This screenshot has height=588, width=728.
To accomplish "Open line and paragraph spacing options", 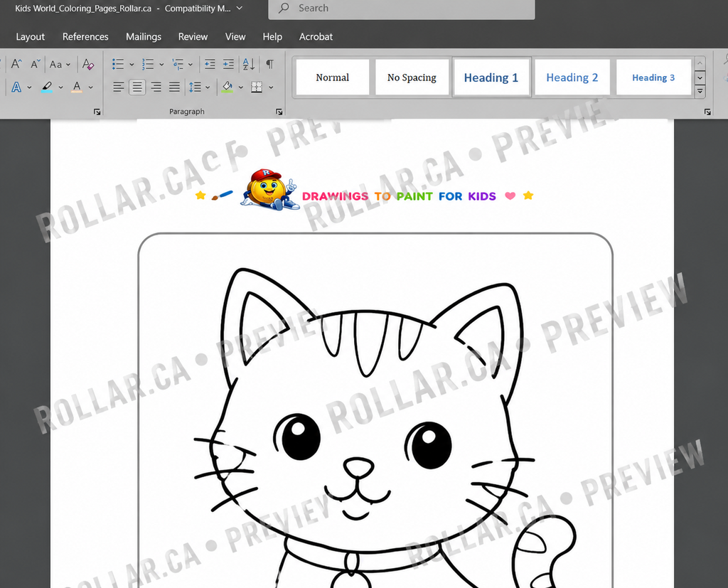I will pos(195,87).
